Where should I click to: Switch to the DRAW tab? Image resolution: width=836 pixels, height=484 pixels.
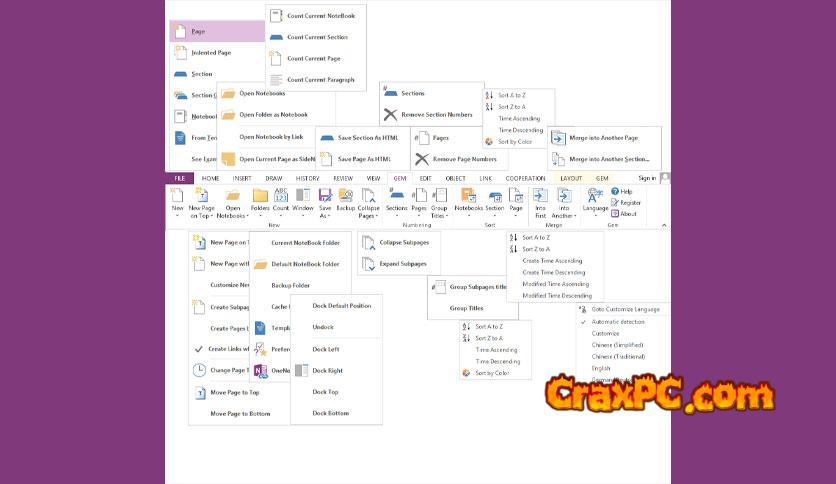pos(274,178)
